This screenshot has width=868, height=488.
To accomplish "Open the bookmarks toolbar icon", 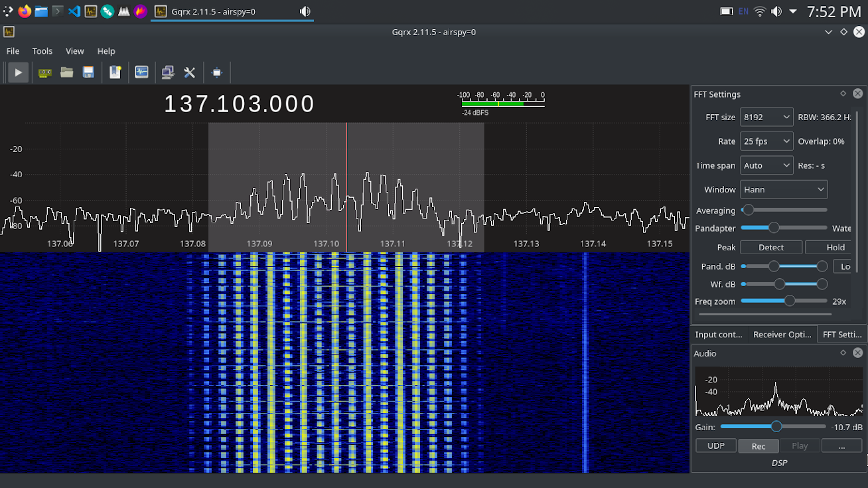I will click(x=115, y=72).
